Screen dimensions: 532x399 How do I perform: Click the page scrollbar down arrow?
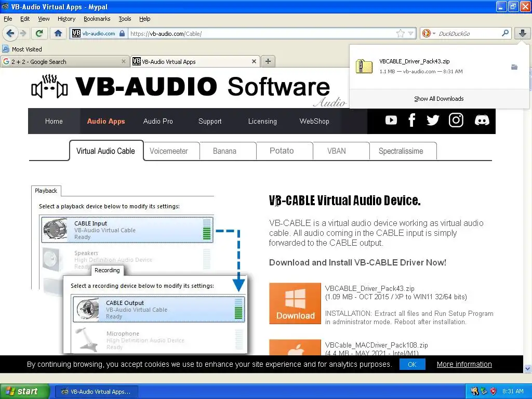point(528,368)
